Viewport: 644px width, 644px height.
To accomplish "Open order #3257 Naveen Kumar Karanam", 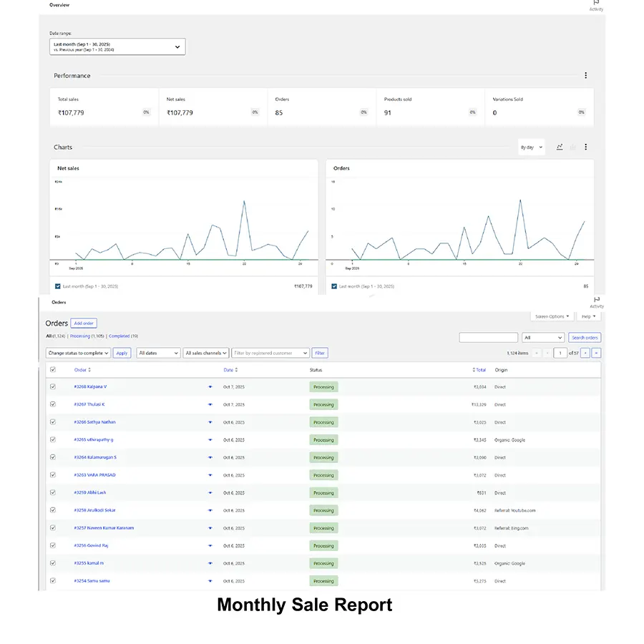I will [x=107, y=528].
